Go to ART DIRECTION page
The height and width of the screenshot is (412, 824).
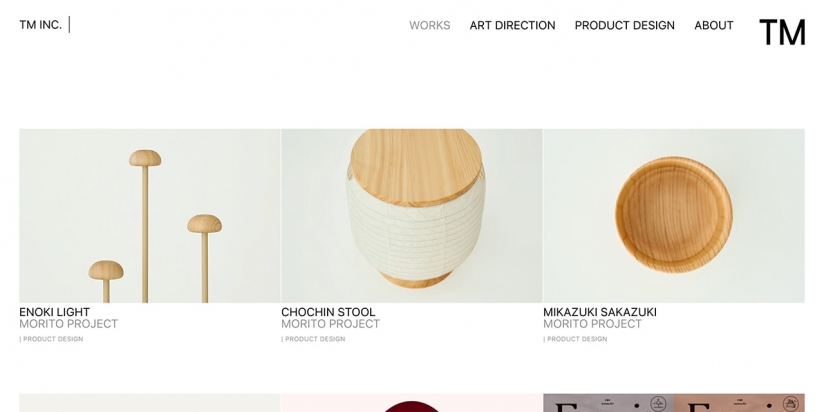(x=512, y=25)
